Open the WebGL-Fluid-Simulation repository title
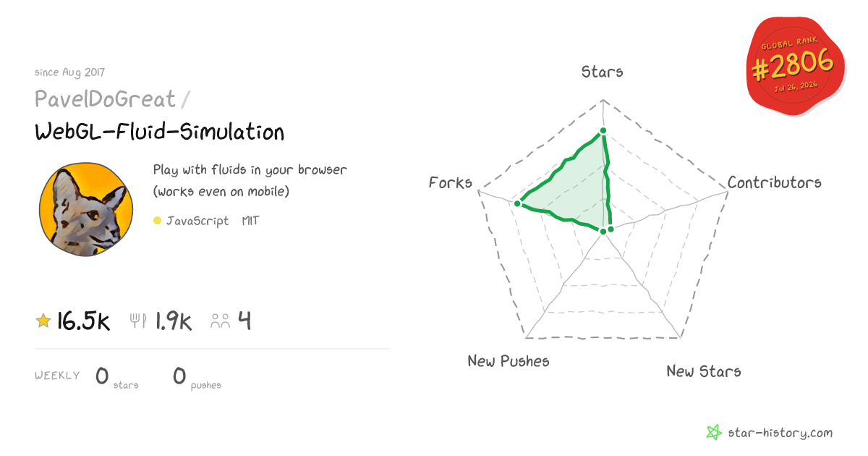 (x=159, y=132)
